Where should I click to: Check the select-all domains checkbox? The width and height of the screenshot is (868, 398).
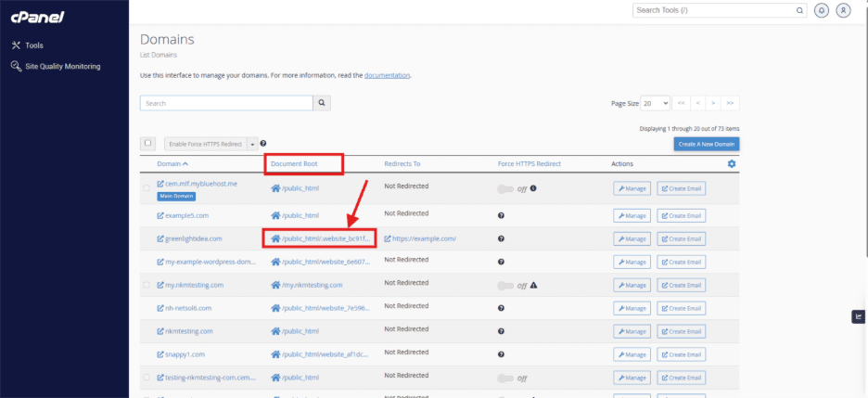tap(147, 143)
